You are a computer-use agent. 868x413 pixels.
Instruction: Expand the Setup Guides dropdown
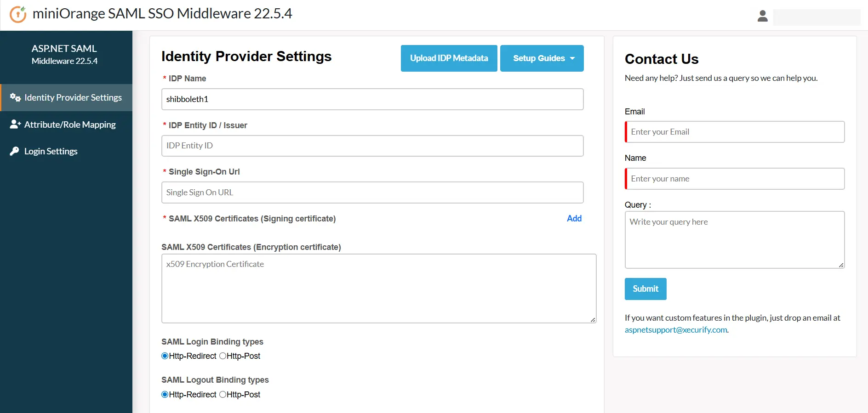coord(542,58)
